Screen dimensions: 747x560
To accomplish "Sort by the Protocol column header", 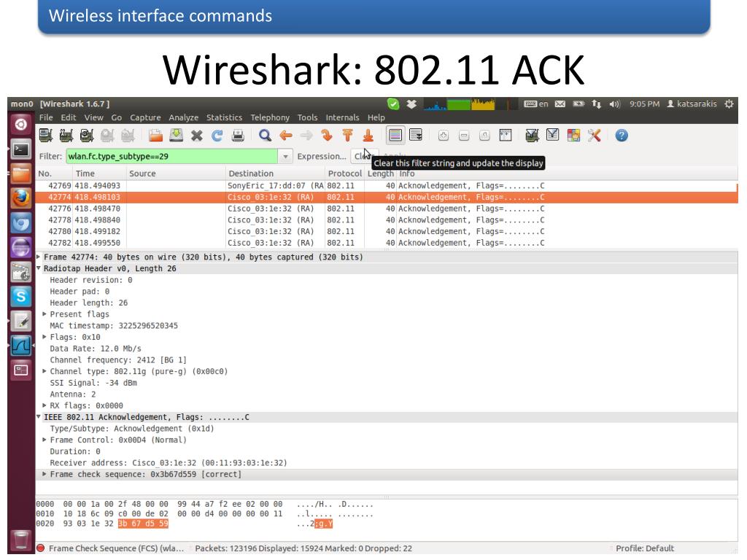I will (344, 174).
